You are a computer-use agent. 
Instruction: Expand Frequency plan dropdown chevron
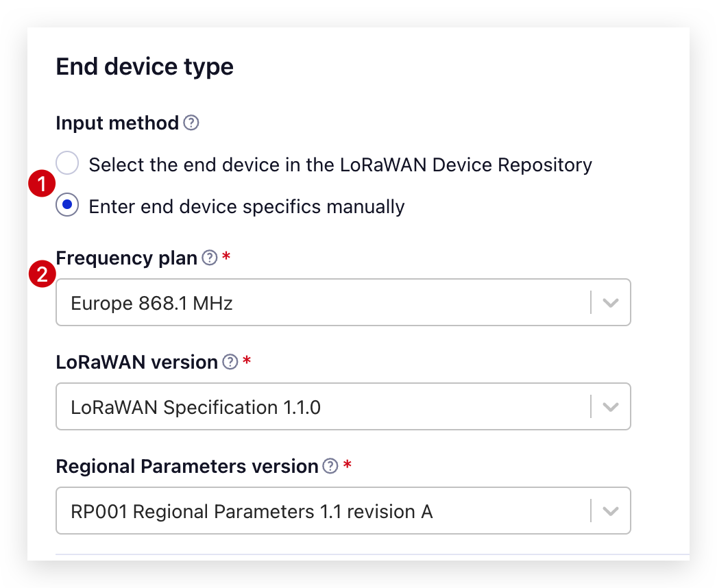click(611, 302)
